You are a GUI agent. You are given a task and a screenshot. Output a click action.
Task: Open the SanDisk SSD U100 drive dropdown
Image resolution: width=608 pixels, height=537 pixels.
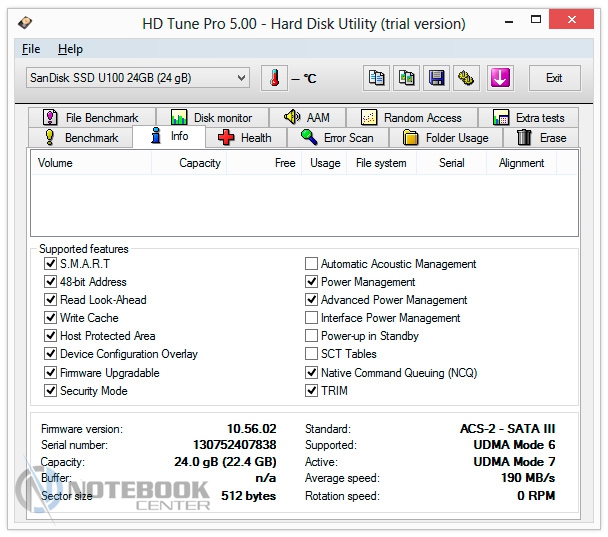point(138,78)
